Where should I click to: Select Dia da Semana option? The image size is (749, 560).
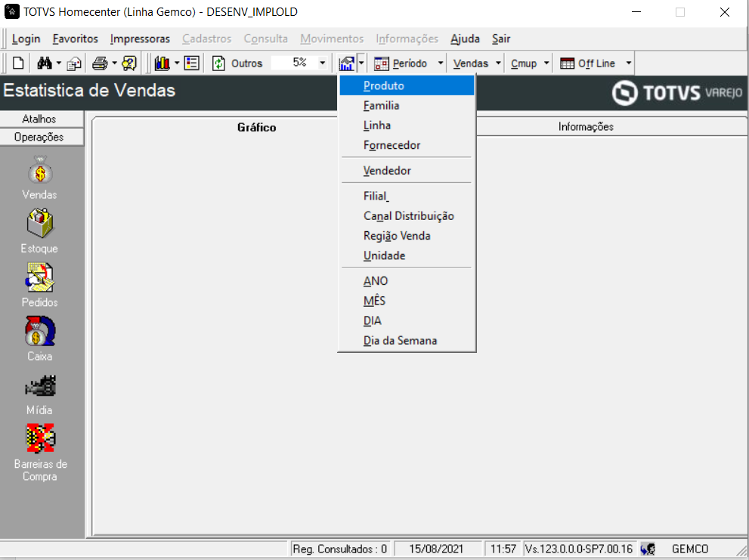click(x=407, y=341)
